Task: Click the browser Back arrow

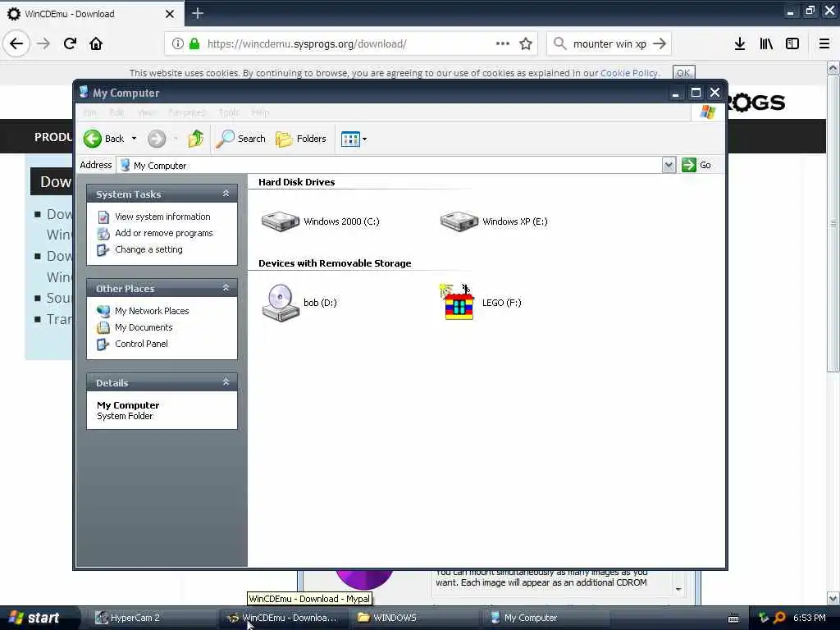Action: point(16,43)
